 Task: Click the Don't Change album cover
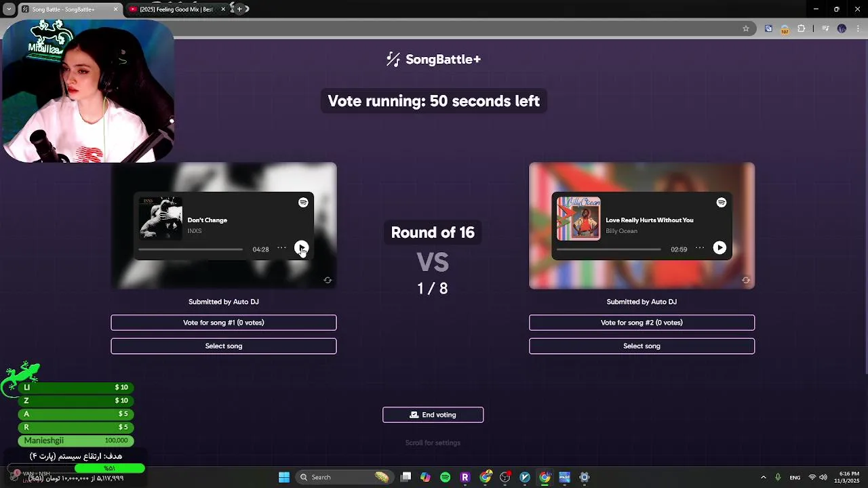(x=161, y=218)
